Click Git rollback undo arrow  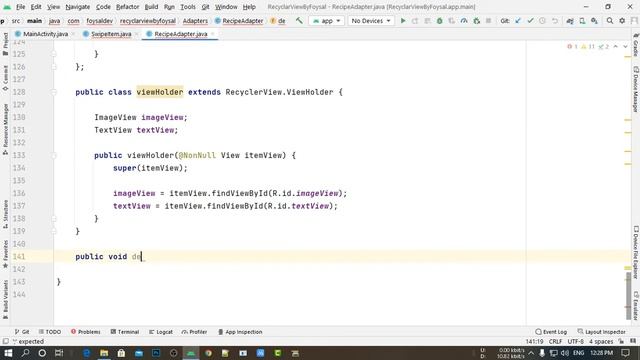[555, 20]
